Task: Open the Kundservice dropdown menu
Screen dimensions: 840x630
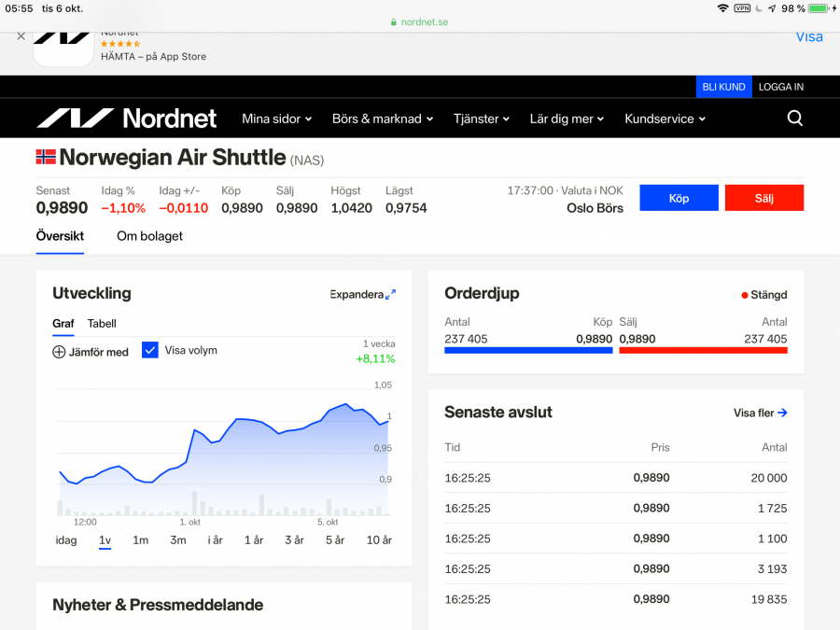Action: (665, 119)
